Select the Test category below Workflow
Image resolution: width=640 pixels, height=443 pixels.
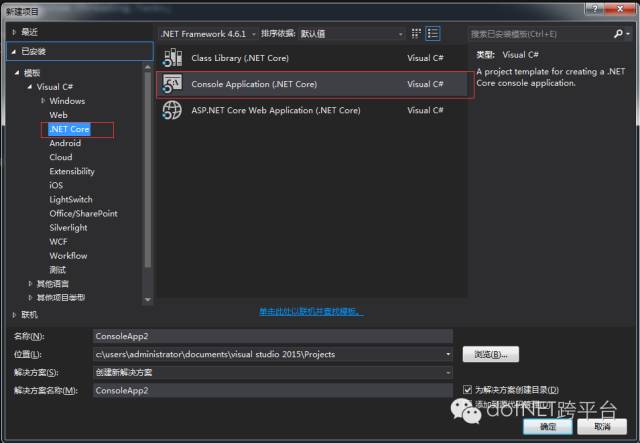pos(58,270)
